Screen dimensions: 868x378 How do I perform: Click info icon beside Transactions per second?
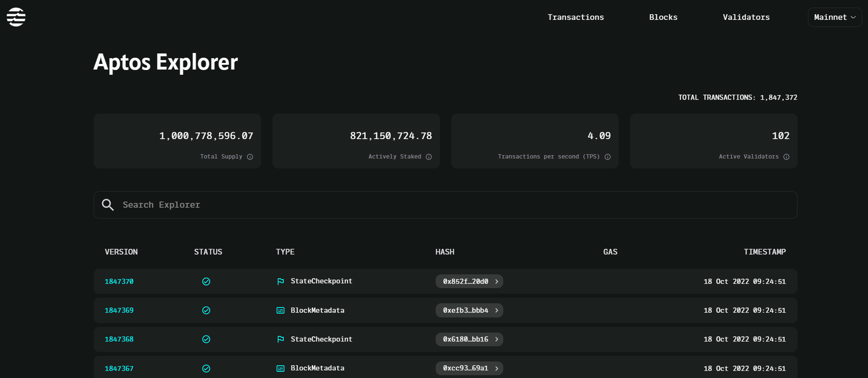point(608,157)
